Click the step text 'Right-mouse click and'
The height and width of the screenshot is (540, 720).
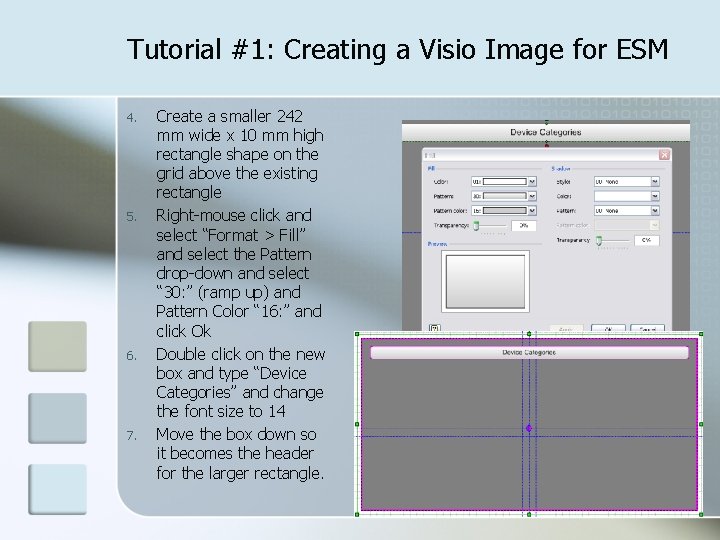click(x=234, y=215)
